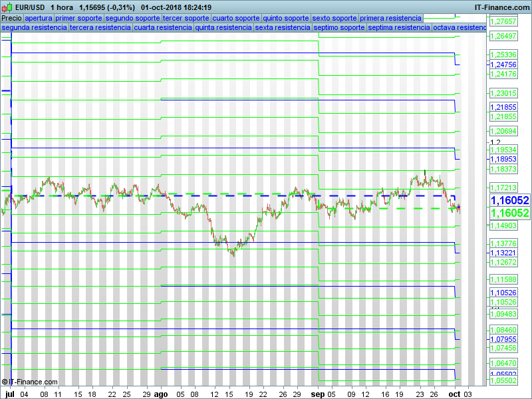Click the 'sep' month marker on time axis
The image size is (532, 399).
319,394
